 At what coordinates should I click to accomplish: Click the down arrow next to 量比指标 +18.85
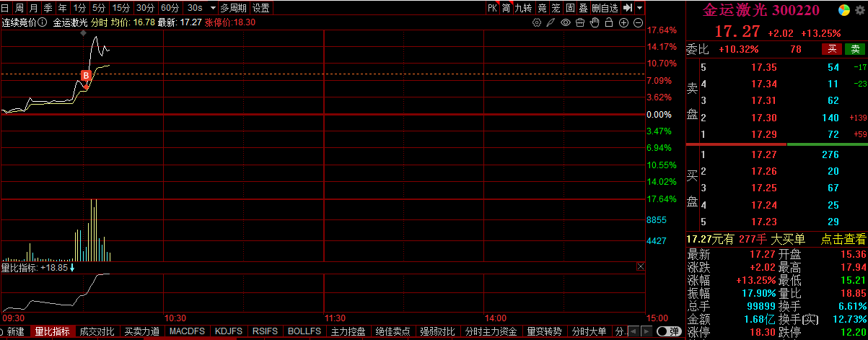point(72,268)
